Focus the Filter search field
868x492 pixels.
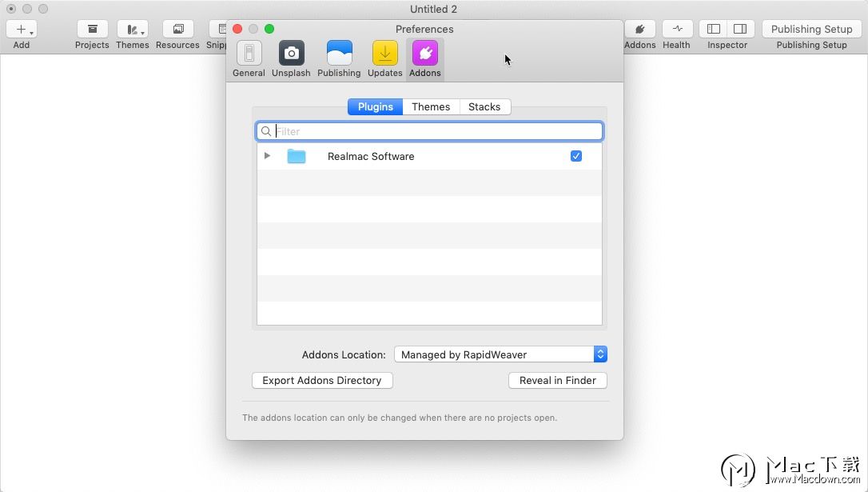429,131
